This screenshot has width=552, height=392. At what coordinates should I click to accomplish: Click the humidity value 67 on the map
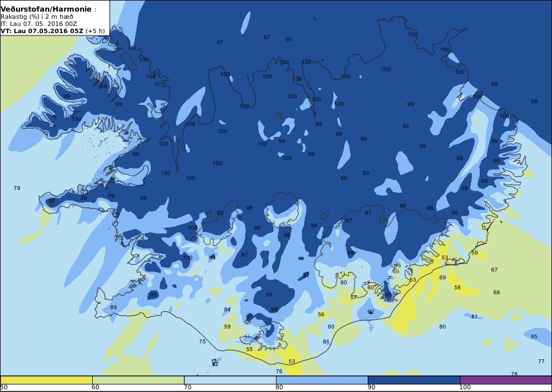494,270
